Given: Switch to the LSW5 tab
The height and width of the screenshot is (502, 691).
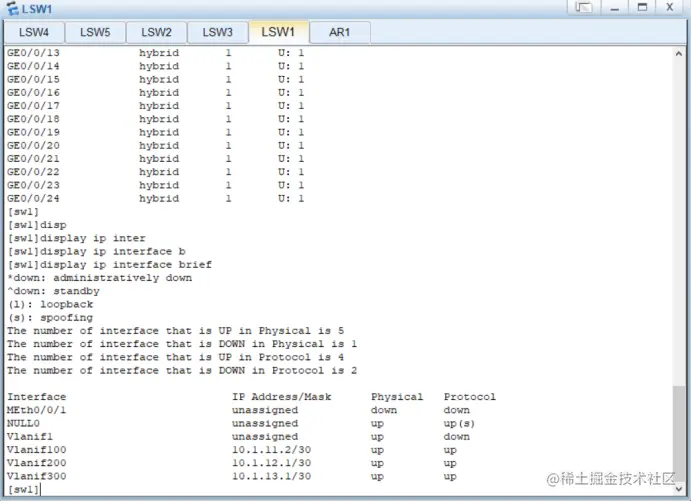Looking at the screenshot, I should (95, 32).
